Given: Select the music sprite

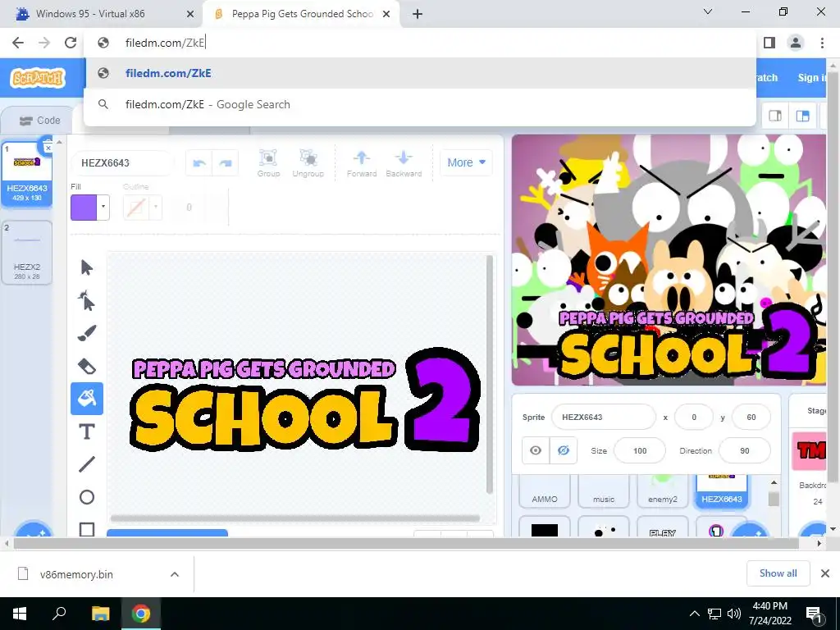Looking at the screenshot, I should point(604,491).
